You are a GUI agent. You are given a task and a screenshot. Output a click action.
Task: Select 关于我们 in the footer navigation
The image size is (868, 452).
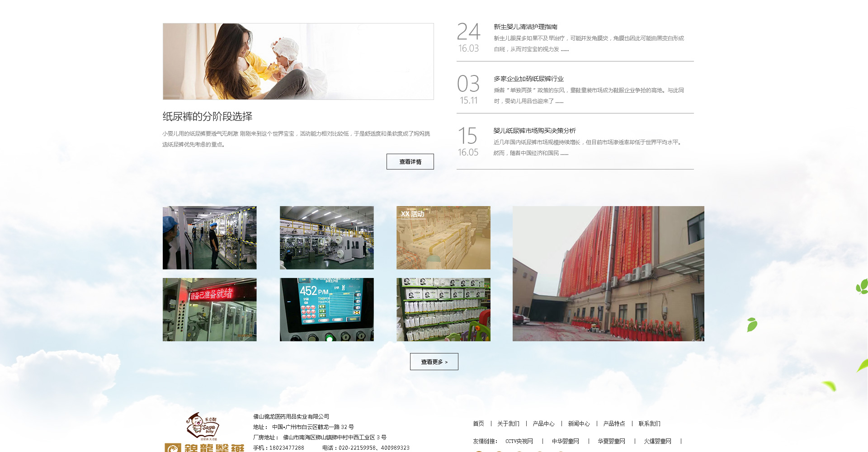pyautogui.click(x=508, y=424)
